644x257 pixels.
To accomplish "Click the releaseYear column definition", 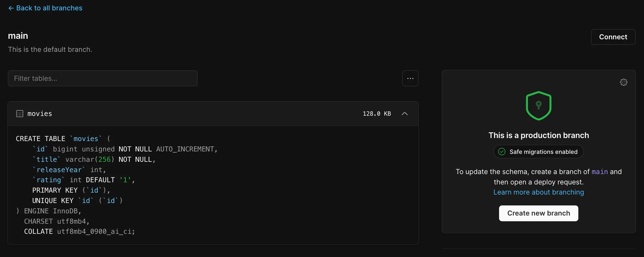I will coord(69,170).
